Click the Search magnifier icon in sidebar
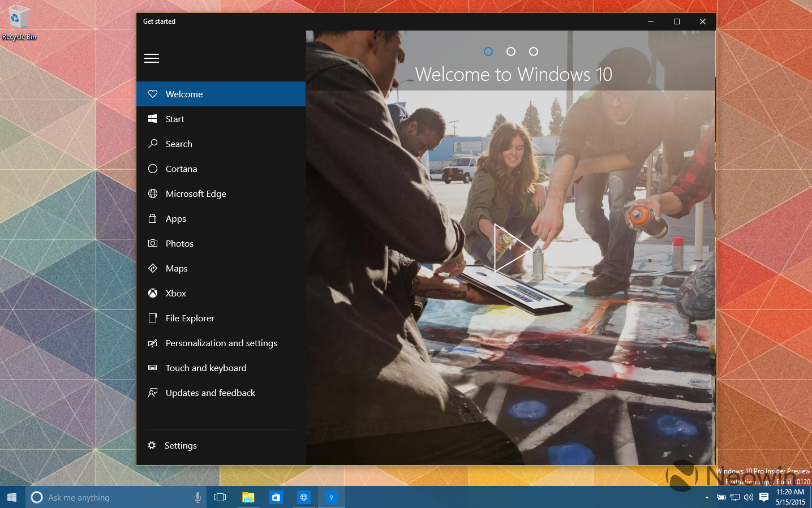This screenshot has width=812, height=508. point(153,144)
